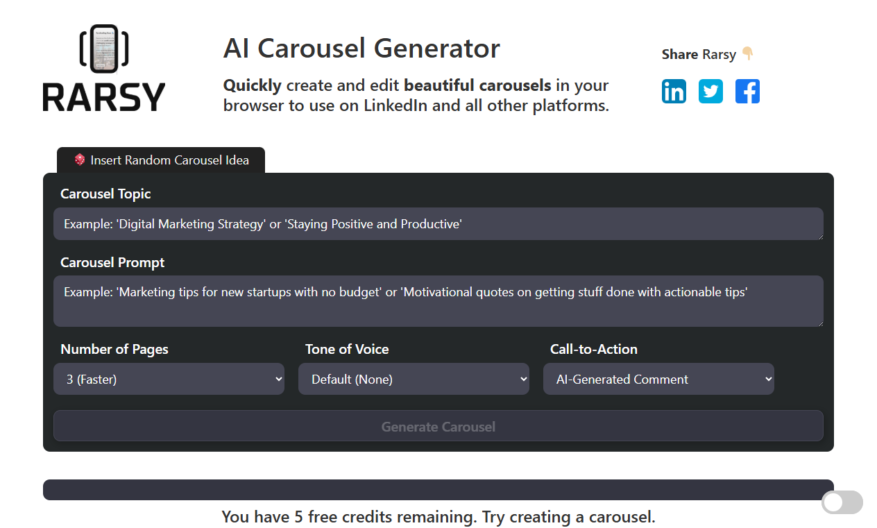Screen dimensions: 877x528
Task: Focus the Carousel Topic input field
Action: tap(438, 224)
